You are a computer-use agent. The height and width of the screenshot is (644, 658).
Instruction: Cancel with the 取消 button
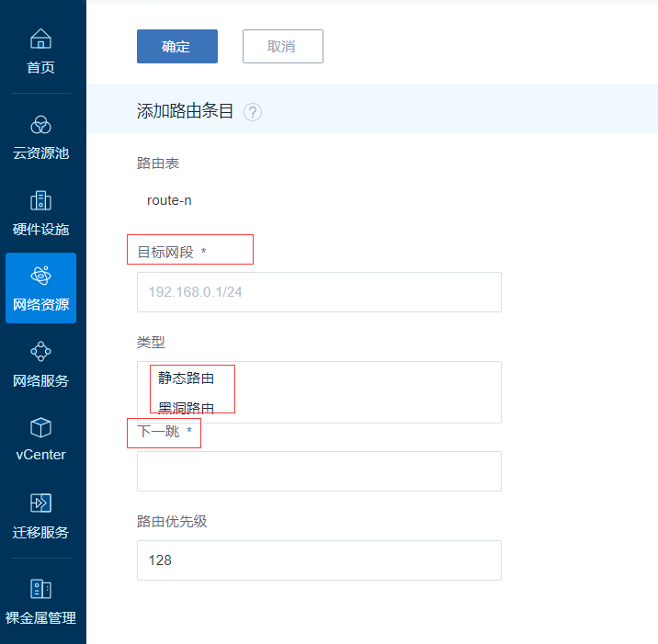click(283, 46)
